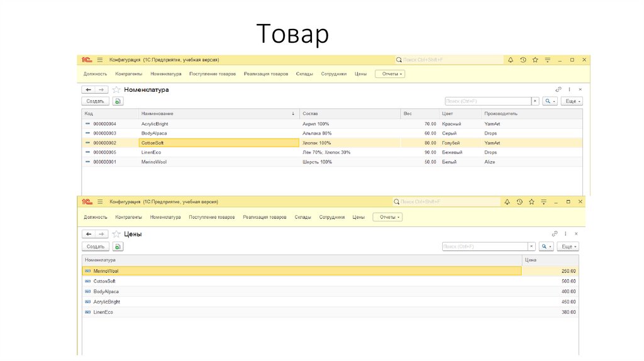Open search magnifier dropdown in Номенклатура
Screen dimensions: 644x361
click(550, 101)
